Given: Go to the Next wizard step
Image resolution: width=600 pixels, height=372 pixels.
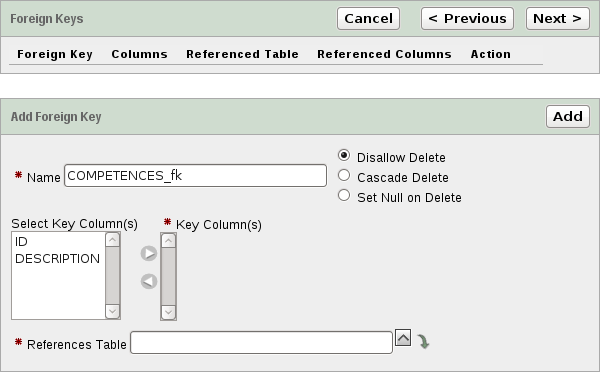Looking at the screenshot, I should point(558,18).
